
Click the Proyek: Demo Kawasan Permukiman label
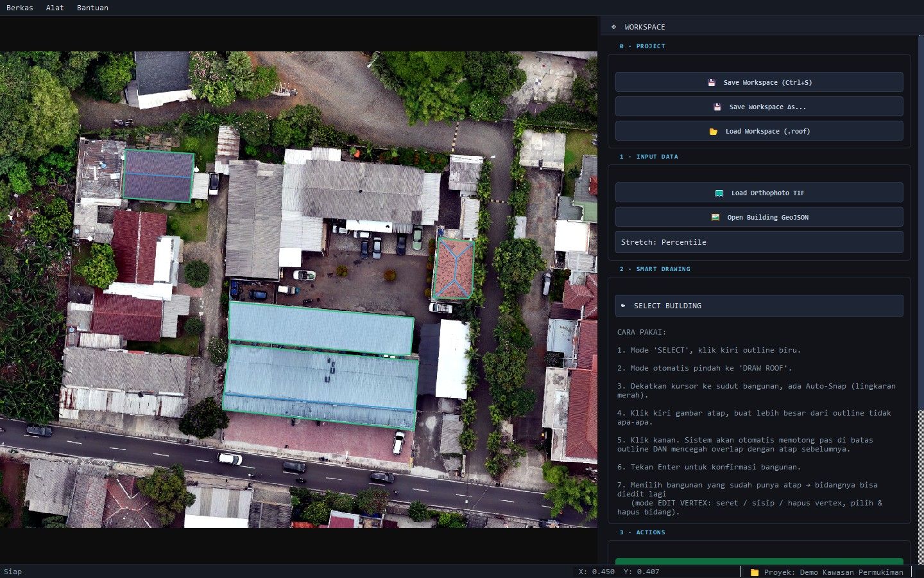pyautogui.click(x=833, y=572)
